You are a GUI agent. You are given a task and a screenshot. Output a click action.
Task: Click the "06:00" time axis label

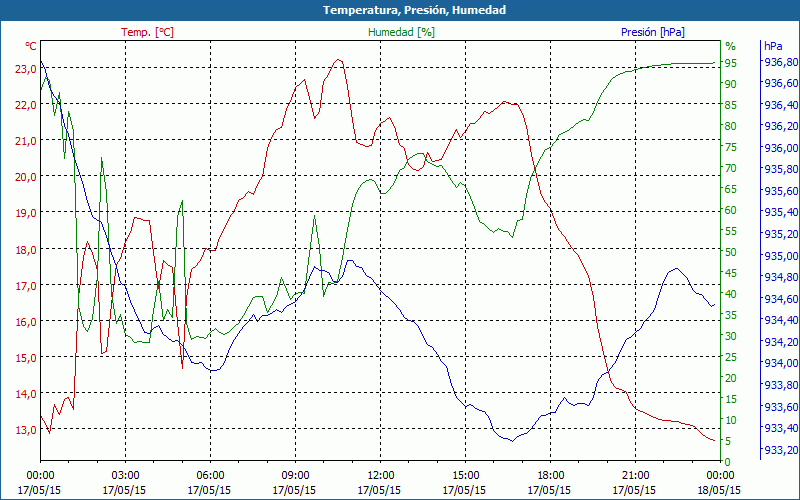[x=210, y=476]
